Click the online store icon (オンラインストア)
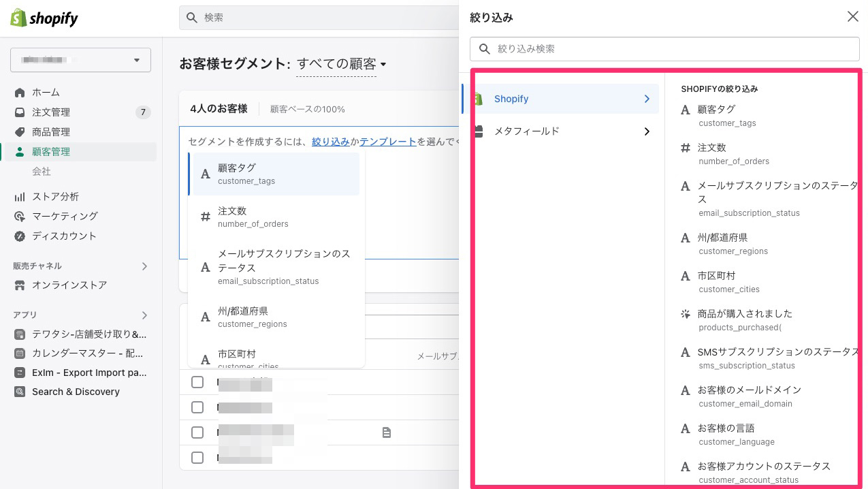Viewport: 868px width, 489px height. pos(20,285)
